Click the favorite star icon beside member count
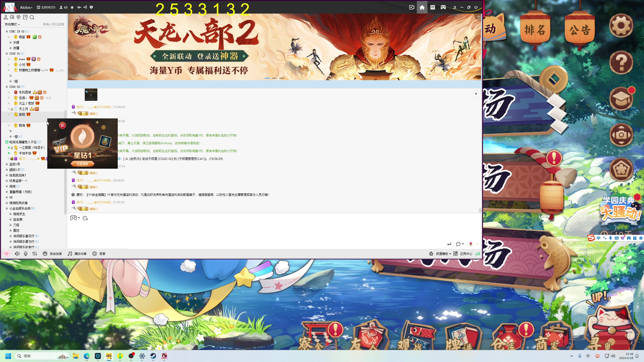Image resolution: width=644 pixels, height=362 pixels. point(72,7)
